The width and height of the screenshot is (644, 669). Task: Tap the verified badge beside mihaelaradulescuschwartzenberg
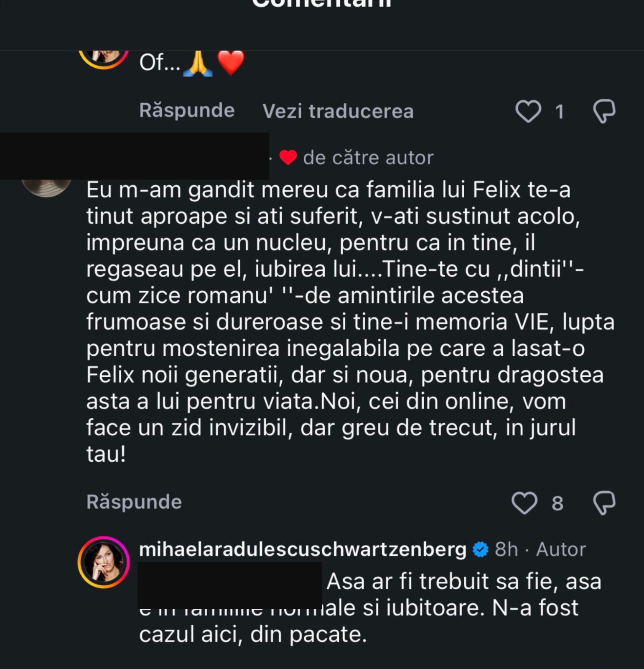(x=480, y=549)
